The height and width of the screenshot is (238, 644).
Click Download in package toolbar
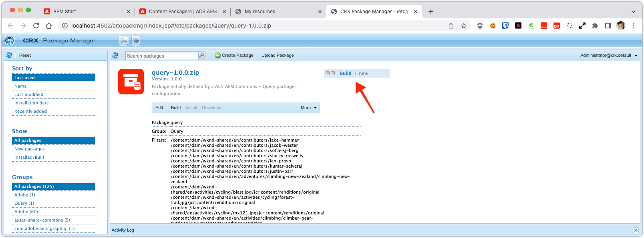[x=211, y=108]
